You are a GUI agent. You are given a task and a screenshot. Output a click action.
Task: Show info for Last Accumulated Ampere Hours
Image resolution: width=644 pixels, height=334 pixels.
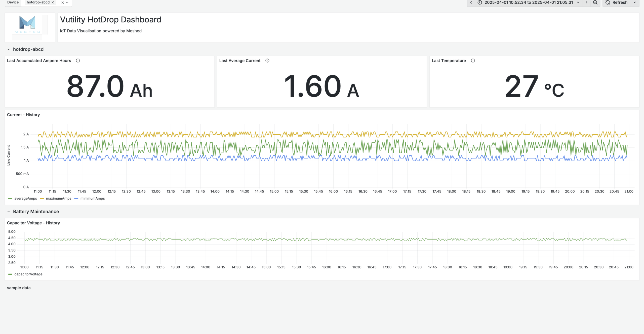click(x=78, y=61)
